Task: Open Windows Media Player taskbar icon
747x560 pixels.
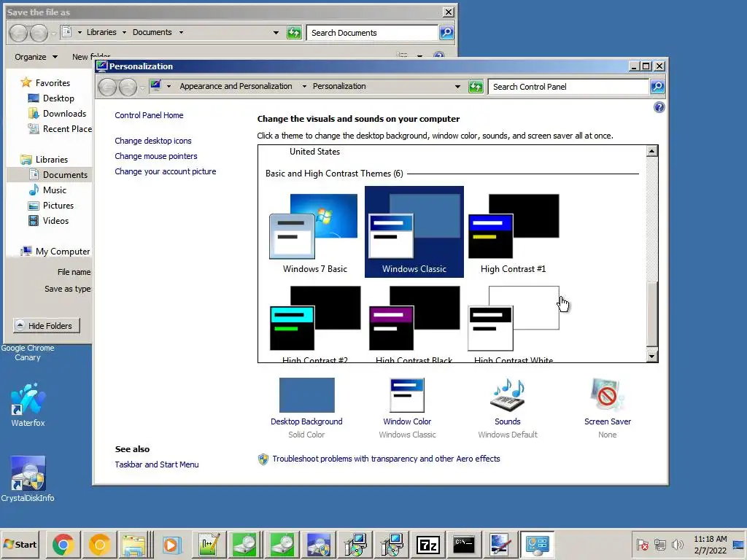Action: [171, 544]
